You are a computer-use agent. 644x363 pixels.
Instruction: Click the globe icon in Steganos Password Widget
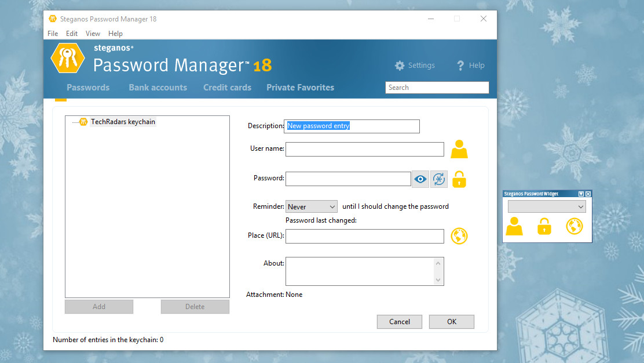(x=574, y=226)
